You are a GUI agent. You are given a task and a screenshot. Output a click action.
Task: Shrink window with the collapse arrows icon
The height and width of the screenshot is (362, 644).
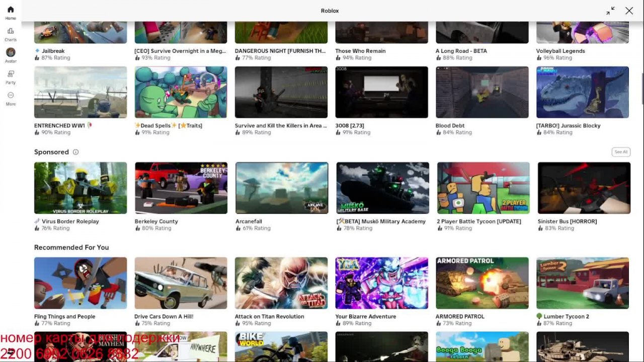[x=610, y=11]
